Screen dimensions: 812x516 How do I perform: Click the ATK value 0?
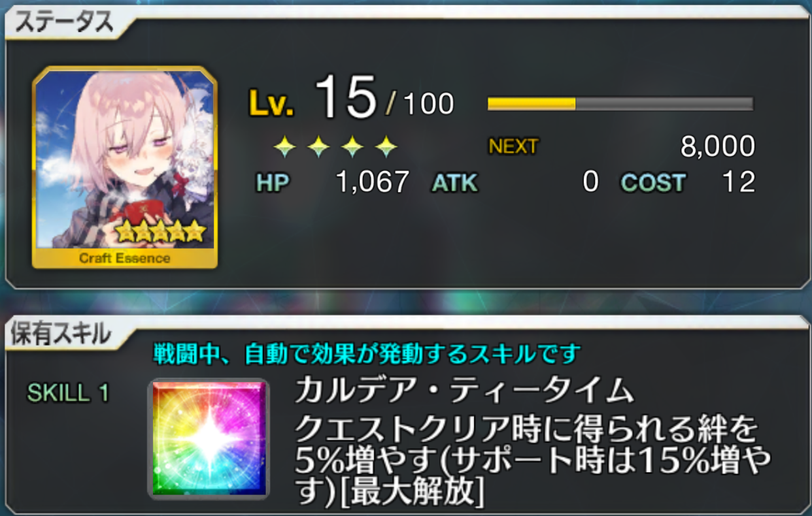[590, 182]
